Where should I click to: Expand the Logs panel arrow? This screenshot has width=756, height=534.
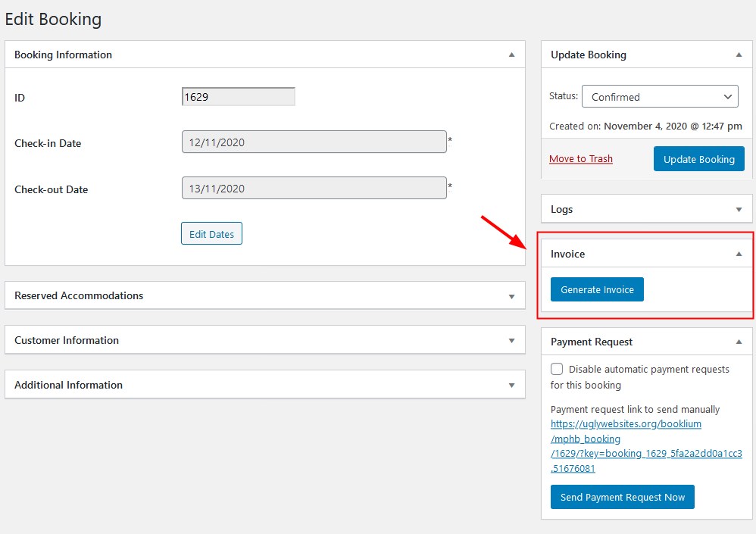(739, 210)
